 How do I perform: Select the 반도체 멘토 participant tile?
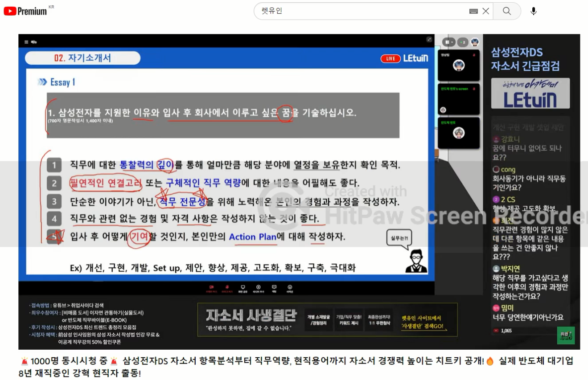tap(459, 133)
